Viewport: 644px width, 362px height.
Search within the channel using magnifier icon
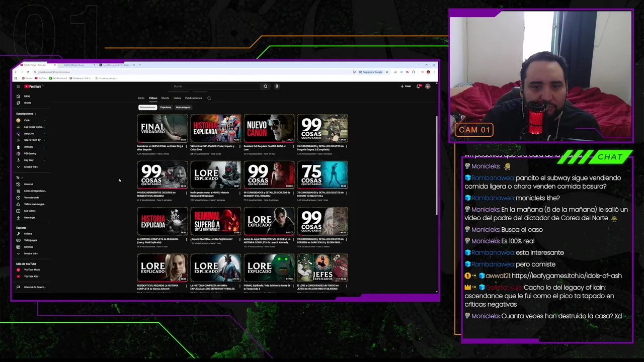point(209,98)
